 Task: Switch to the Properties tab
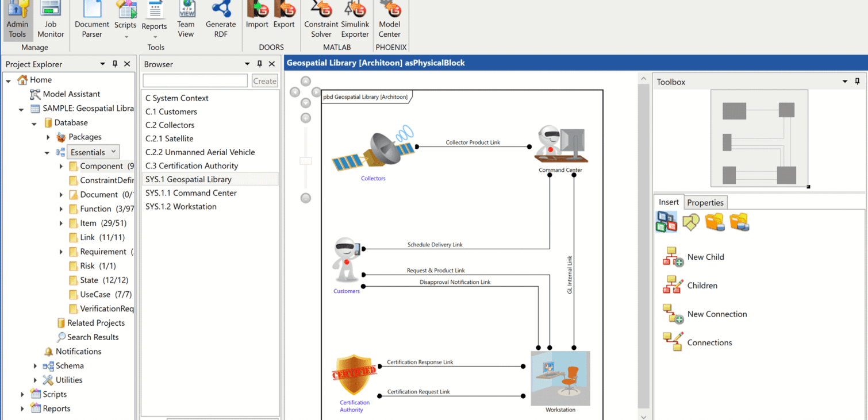[705, 202]
